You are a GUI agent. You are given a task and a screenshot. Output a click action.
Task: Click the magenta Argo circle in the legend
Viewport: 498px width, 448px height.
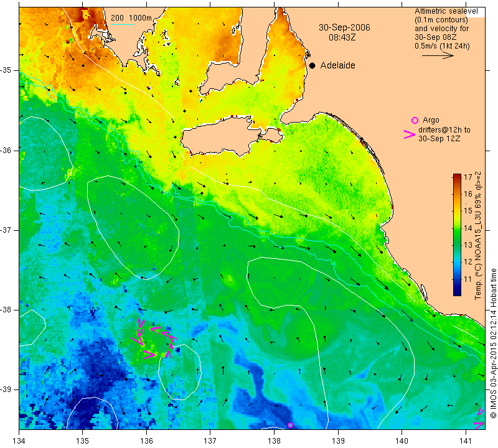[x=415, y=120]
